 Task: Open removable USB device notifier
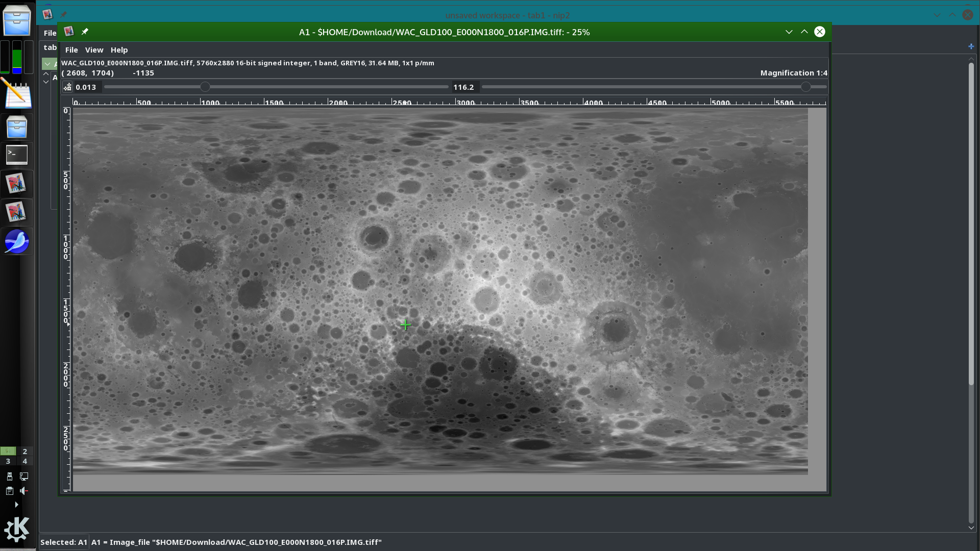pyautogui.click(x=9, y=477)
